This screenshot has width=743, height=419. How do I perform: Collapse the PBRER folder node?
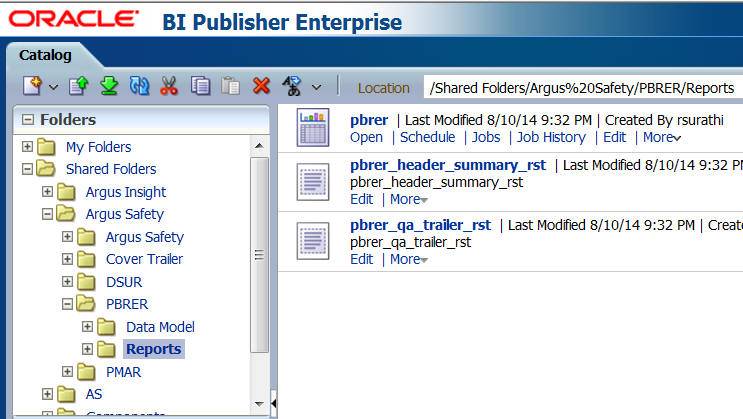67,304
